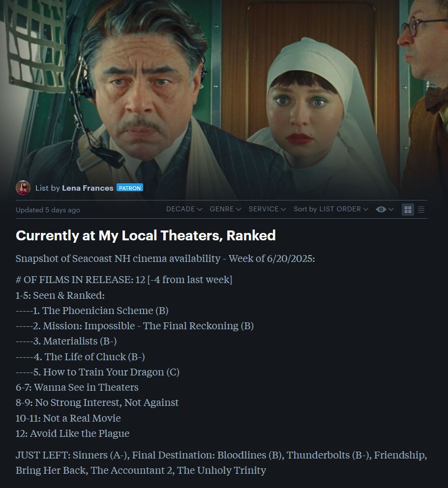Open Lena Frances's profile avatar
The height and width of the screenshot is (488, 448).
23,188
